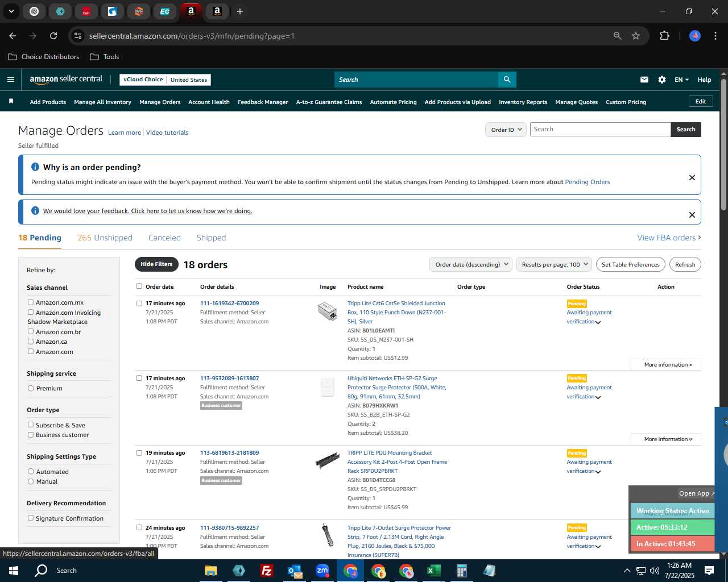
Task: Check the Amazon.com sales channel
Action: point(31,351)
